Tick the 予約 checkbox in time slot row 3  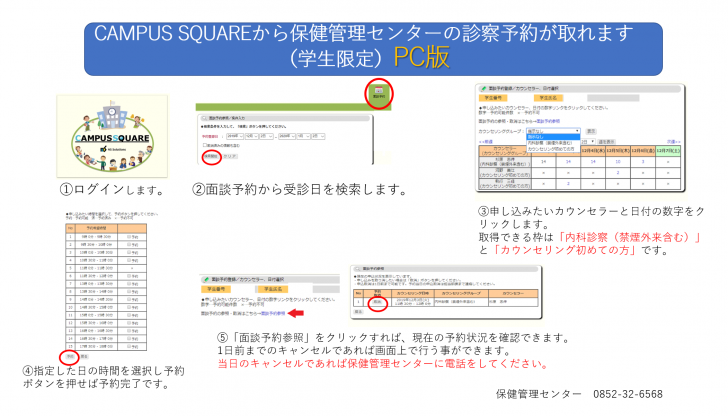click(129, 252)
